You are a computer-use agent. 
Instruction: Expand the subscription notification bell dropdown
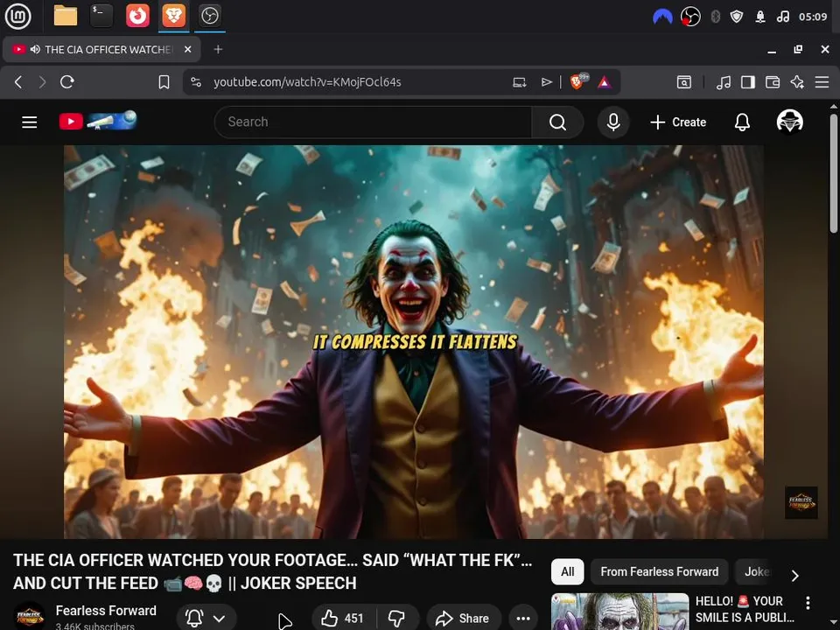(x=205, y=619)
